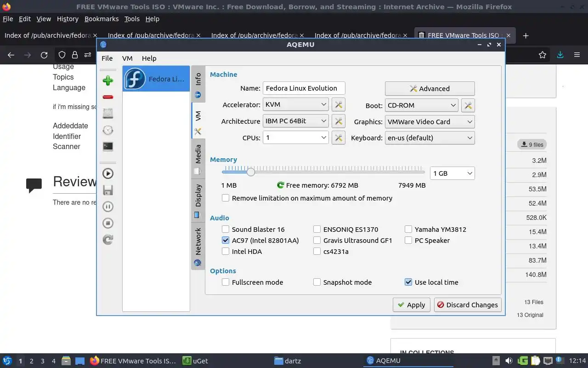
Task: Open the disk image tool icon in AQEMU sidebar
Action: click(x=108, y=114)
